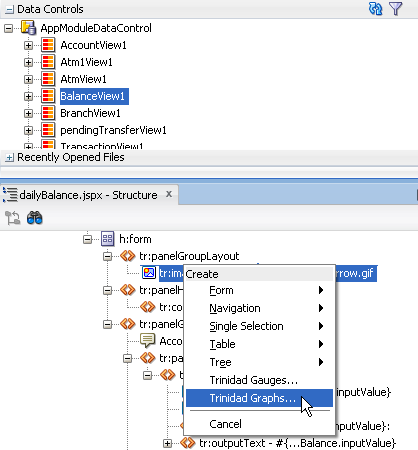Viewport: 418px width, 450px height.
Task: Select AtmView1 in the tree
Action: click(83, 79)
